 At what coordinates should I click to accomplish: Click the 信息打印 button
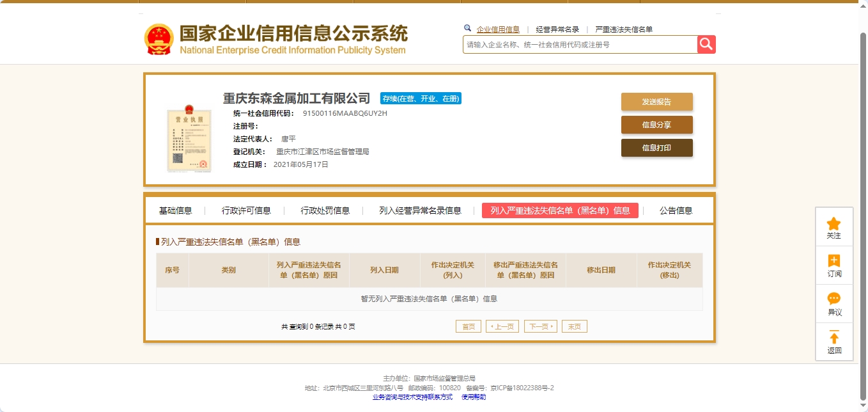pyautogui.click(x=656, y=148)
